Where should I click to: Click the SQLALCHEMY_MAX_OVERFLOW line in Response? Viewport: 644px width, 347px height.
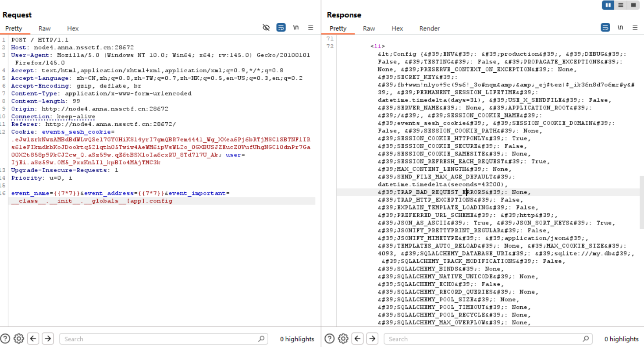[454, 322]
